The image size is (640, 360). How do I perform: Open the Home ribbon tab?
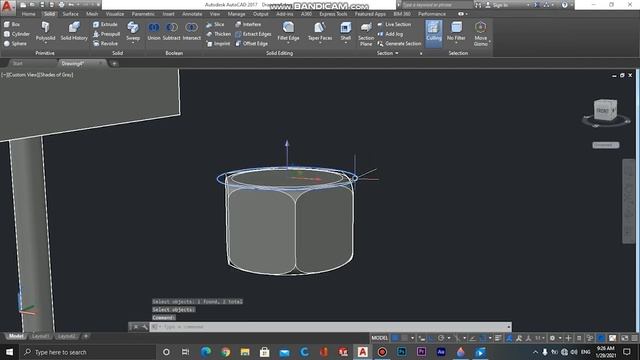coord(29,14)
